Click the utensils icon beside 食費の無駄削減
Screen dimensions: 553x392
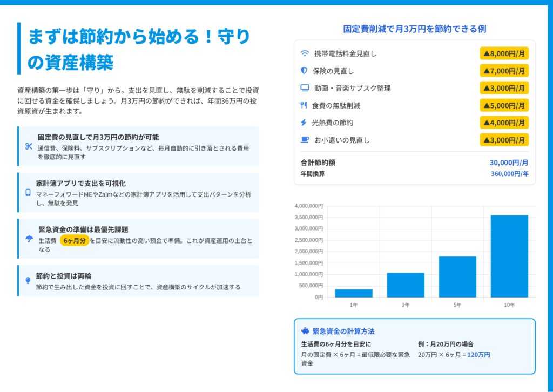tap(304, 105)
